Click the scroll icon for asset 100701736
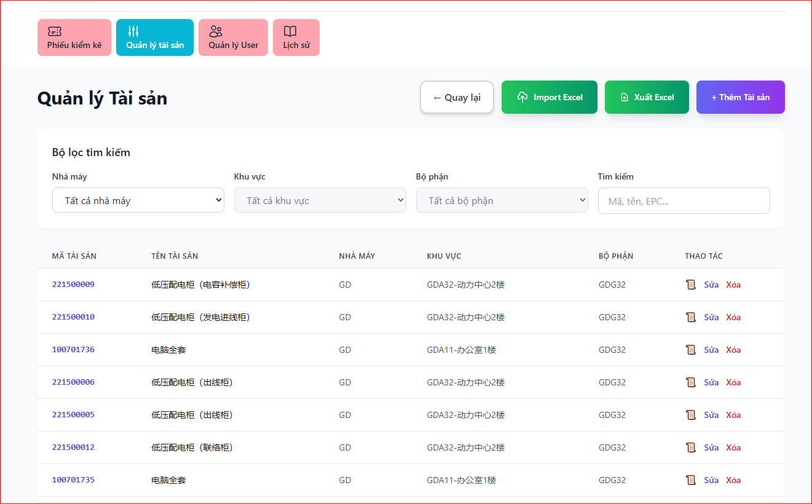 pos(691,350)
